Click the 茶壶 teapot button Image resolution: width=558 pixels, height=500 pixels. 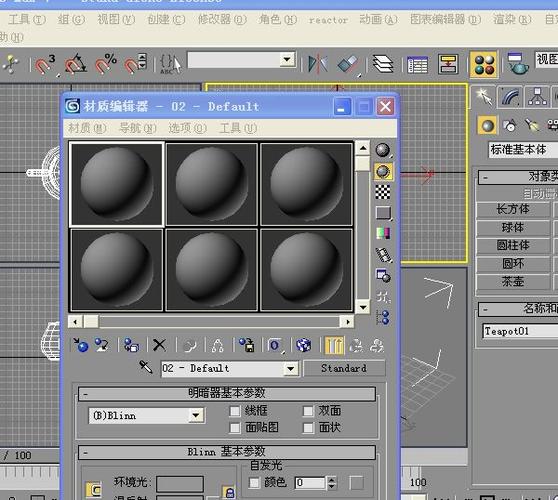point(513,282)
